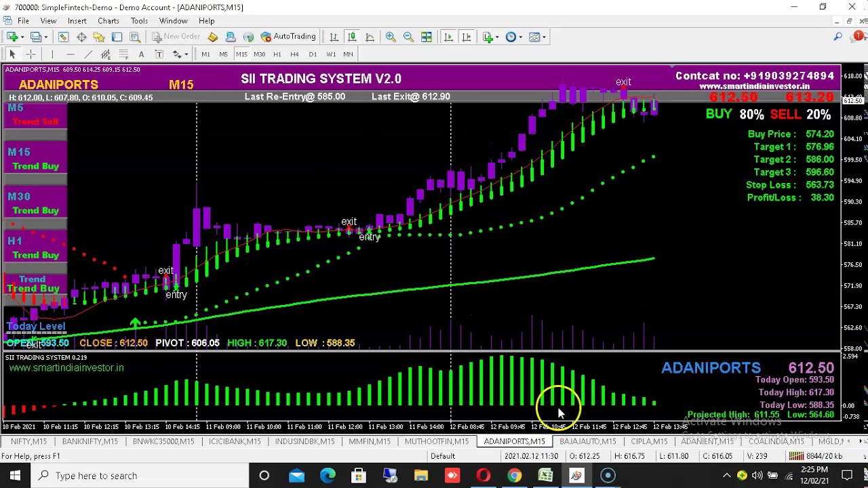868x488 pixels.
Task: Switch to M1 timeframe
Action: pos(205,54)
